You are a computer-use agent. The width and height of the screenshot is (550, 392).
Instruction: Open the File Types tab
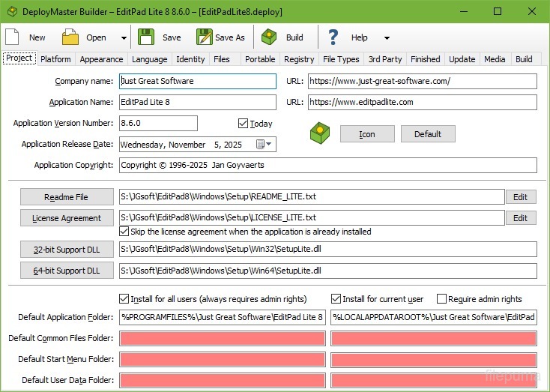click(x=341, y=59)
